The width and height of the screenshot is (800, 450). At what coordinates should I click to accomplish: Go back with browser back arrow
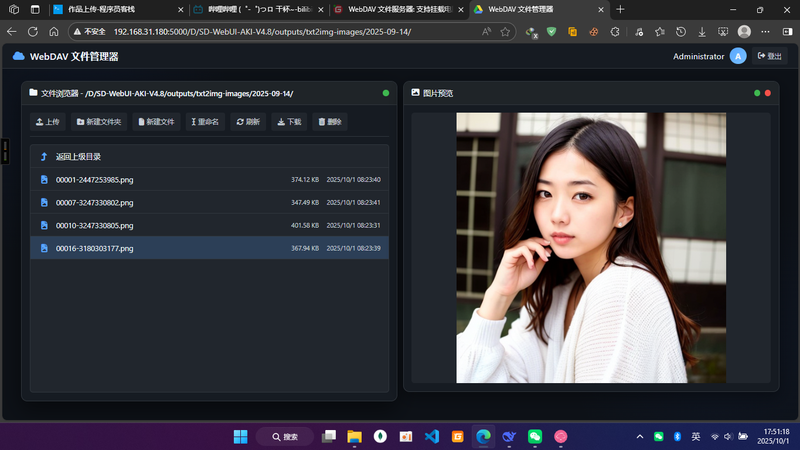coord(12,32)
